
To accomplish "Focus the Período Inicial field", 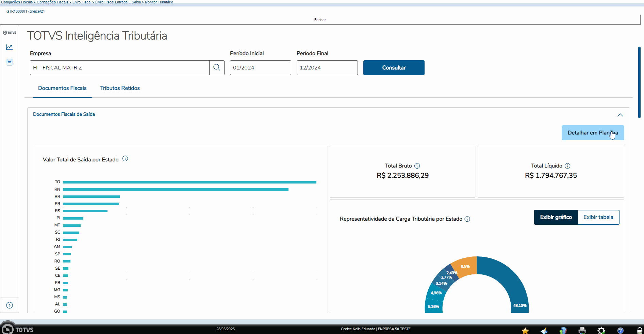I will point(261,68).
